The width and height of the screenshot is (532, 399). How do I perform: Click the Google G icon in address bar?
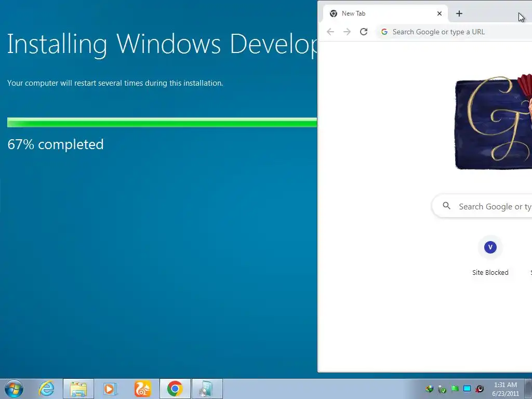(x=384, y=32)
